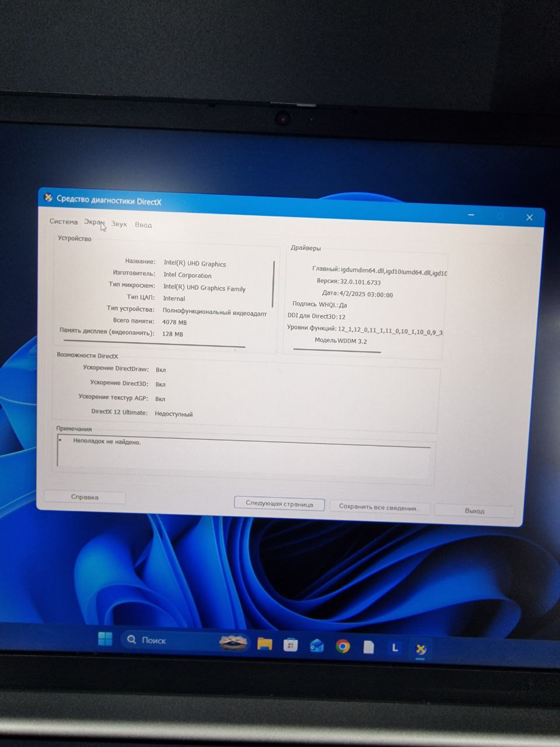Open the blue L app on taskbar
Image resolution: width=560 pixels, height=747 pixels.
(395, 648)
